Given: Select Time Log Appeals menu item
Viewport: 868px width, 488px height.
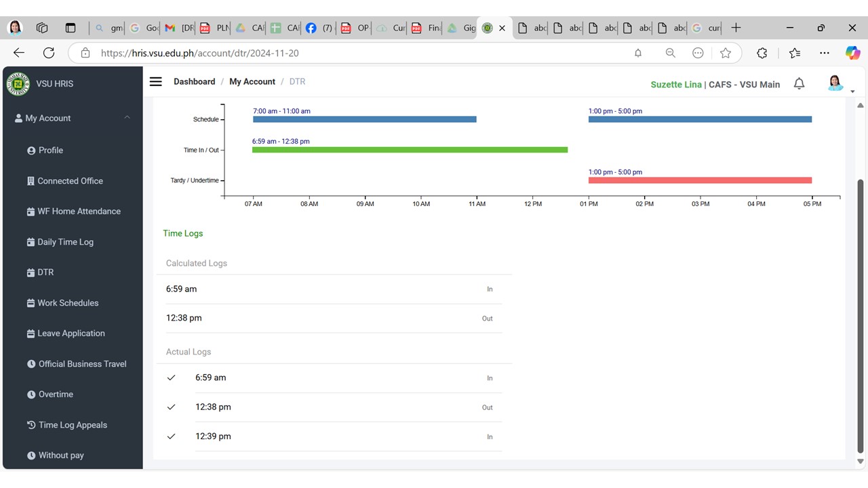Looking at the screenshot, I should pos(72,425).
